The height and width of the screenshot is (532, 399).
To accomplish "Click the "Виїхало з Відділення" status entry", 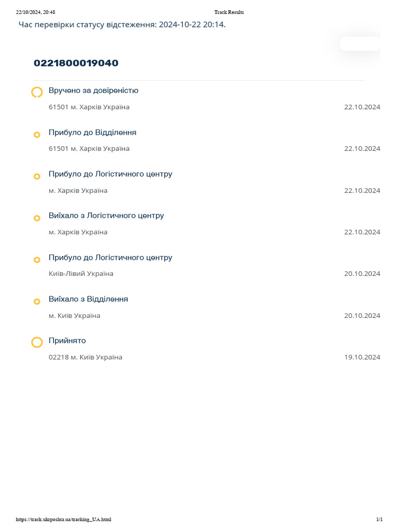I will click(88, 299).
